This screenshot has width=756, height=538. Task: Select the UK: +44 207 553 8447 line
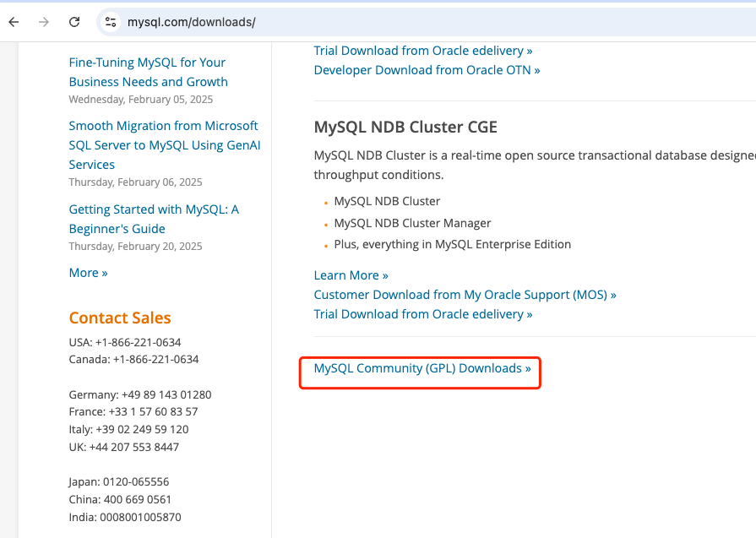[124, 448]
